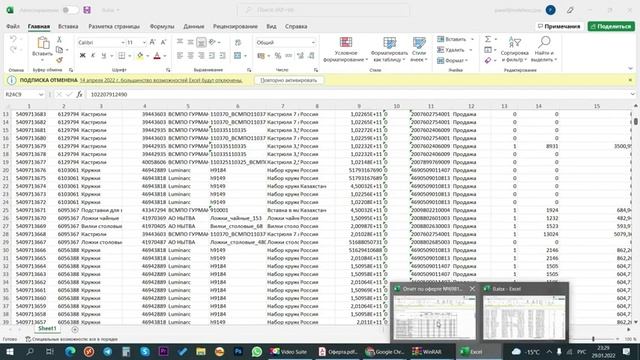Click the formula bar value 102207912490
The image size is (640, 360).
(109, 94)
